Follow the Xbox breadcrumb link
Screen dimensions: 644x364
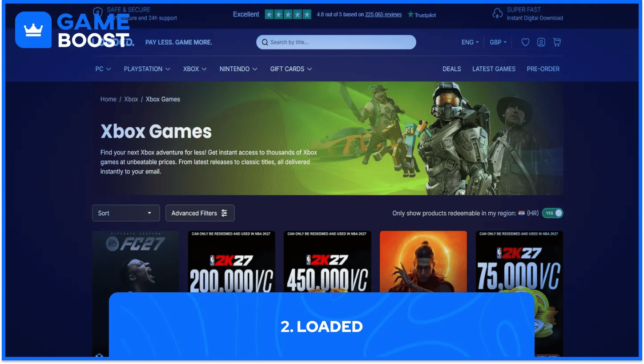[x=131, y=99]
